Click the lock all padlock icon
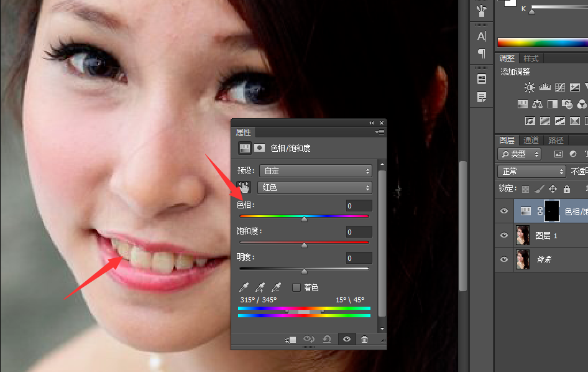The height and width of the screenshot is (372, 588). tap(566, 188)
